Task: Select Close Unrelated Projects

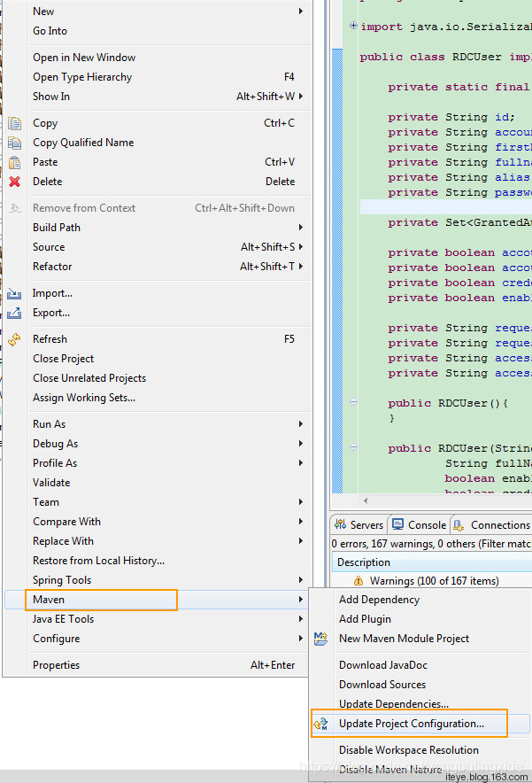Action: (x=158, y=378)
